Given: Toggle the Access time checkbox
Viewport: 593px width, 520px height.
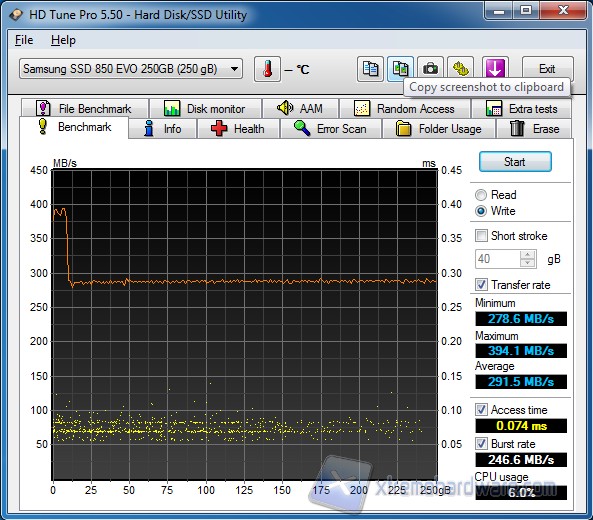Looking at the screenshot, I should click(x=481, y=410).
